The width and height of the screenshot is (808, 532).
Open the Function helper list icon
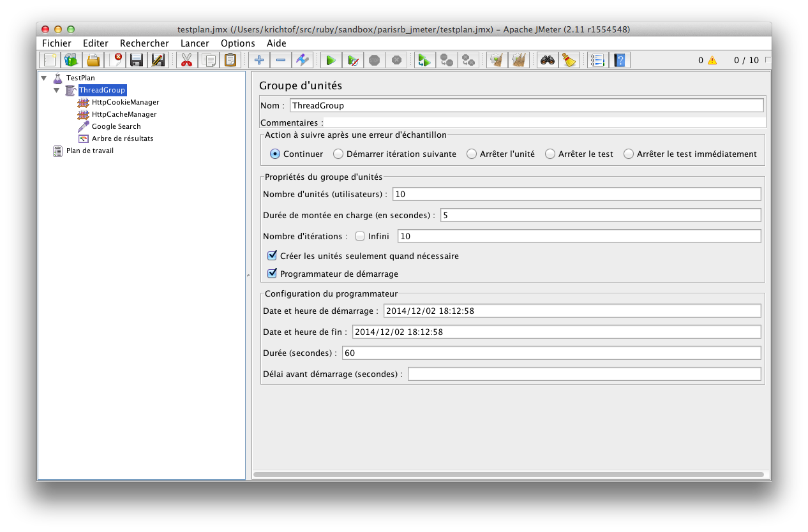[x=598, y=60]
